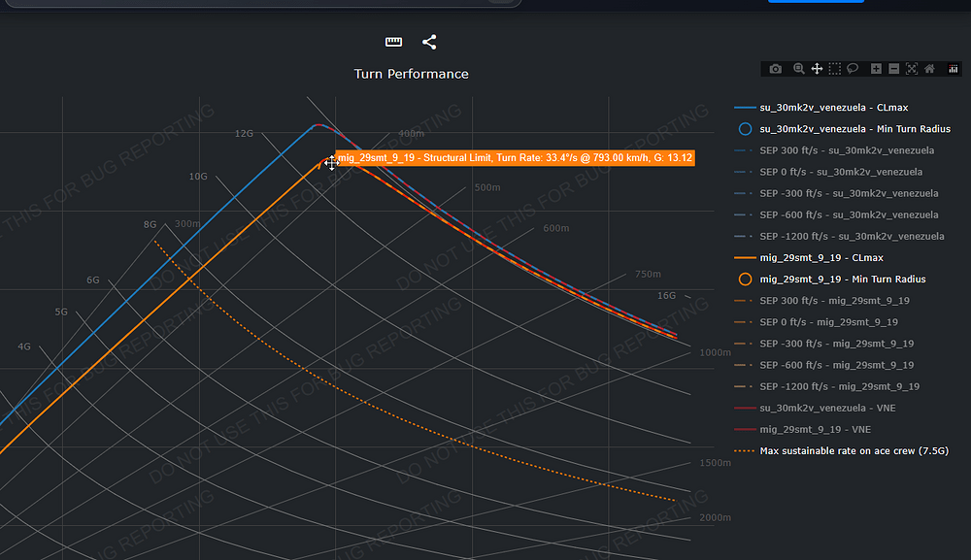Click orange mig_29smt_9_19 Min Turn Radius circle
This screenshot has width=971, height=560.
pyautogui.click(x=745, y=280)
